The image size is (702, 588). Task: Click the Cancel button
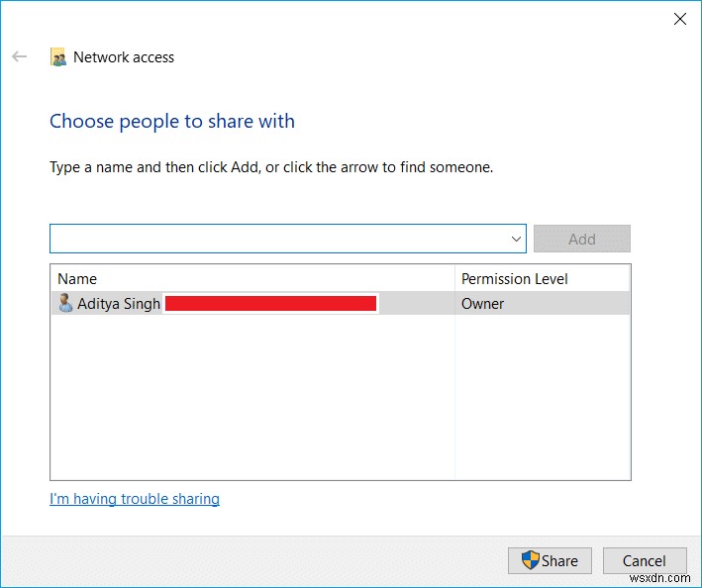[645, 560]
